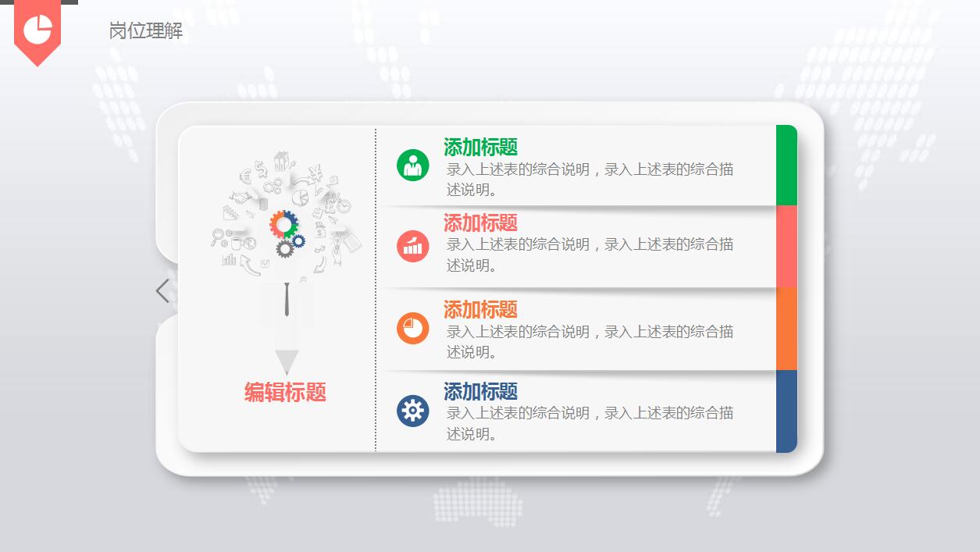Click the 编辑标题 text
Screen dimensions: 980x552
tap(285, 392)
